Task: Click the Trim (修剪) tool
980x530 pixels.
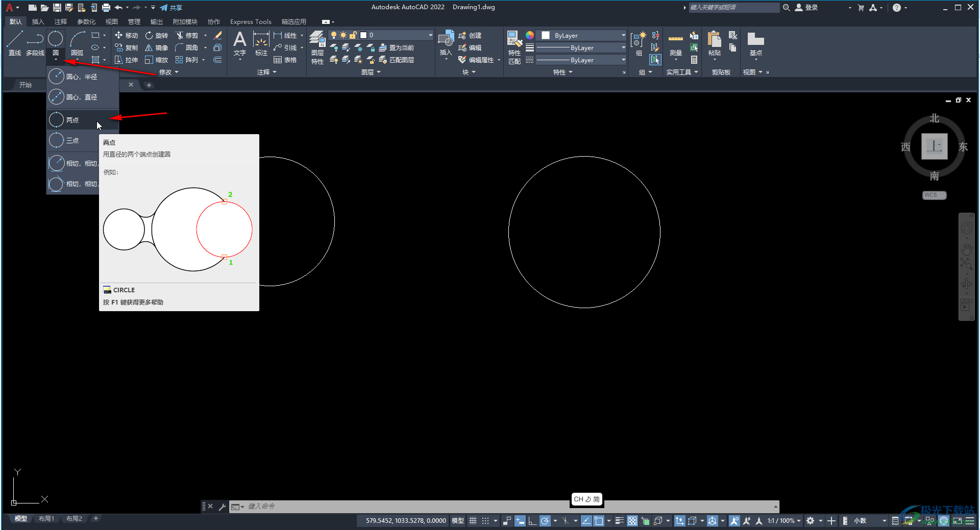Action: pos(186,35)
